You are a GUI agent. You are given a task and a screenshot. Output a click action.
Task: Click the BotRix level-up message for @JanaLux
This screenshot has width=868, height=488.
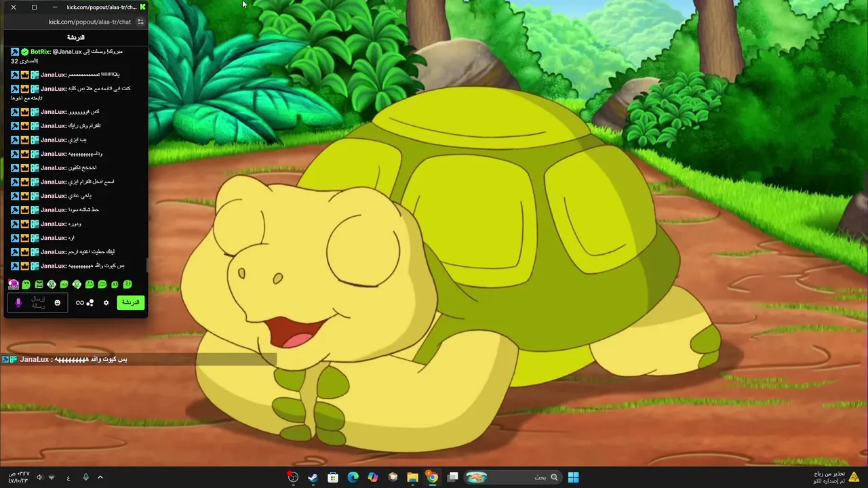coord(66,56)
